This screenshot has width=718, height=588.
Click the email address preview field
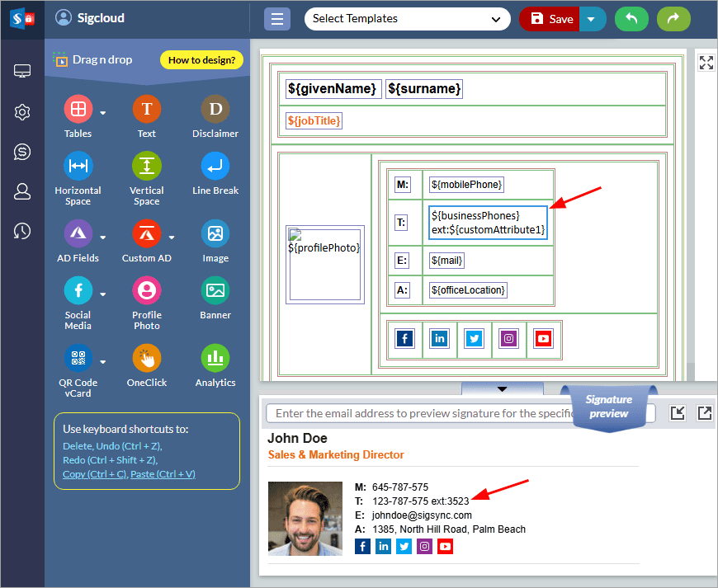point(421,413)
